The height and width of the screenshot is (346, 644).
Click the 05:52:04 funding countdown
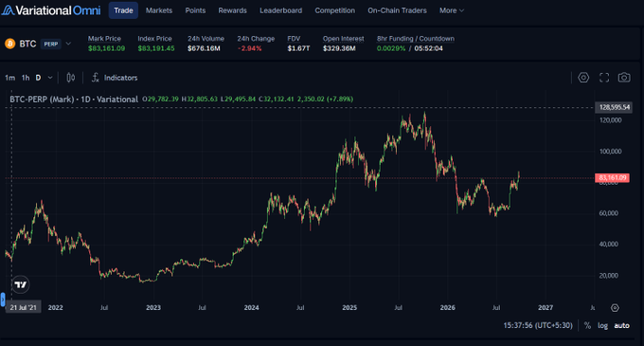[x=428, y=48]
